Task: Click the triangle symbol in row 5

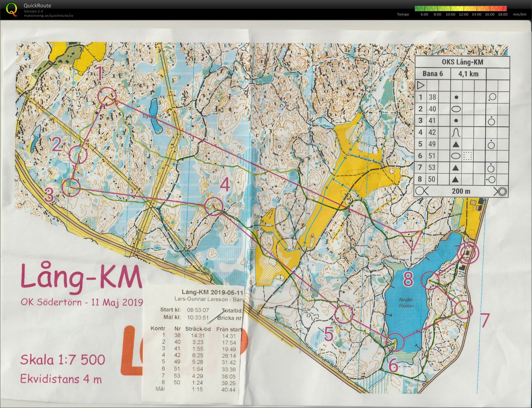Action: click(456, 144)
